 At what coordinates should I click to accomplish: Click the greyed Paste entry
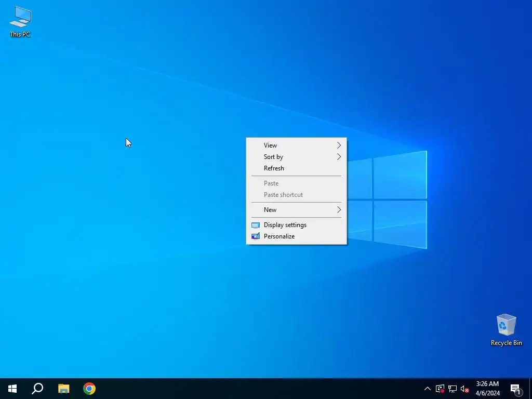coord(296,183)
